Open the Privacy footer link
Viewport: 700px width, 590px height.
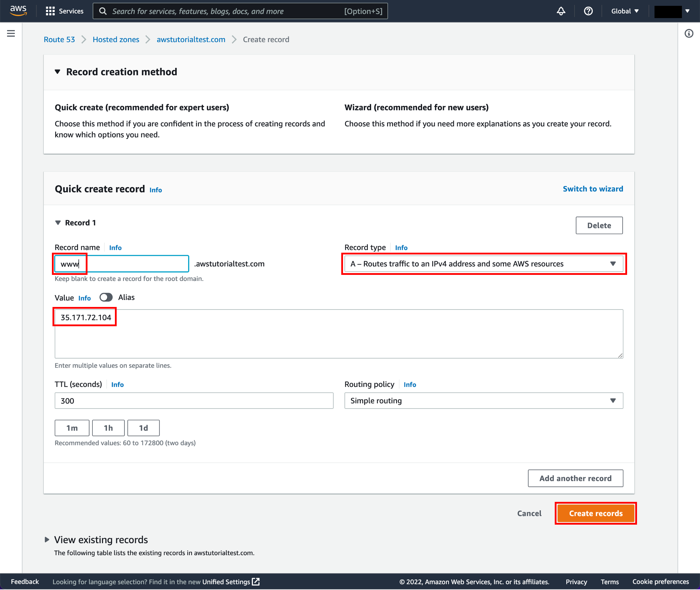pyautogui.click(x=576, y=582)
